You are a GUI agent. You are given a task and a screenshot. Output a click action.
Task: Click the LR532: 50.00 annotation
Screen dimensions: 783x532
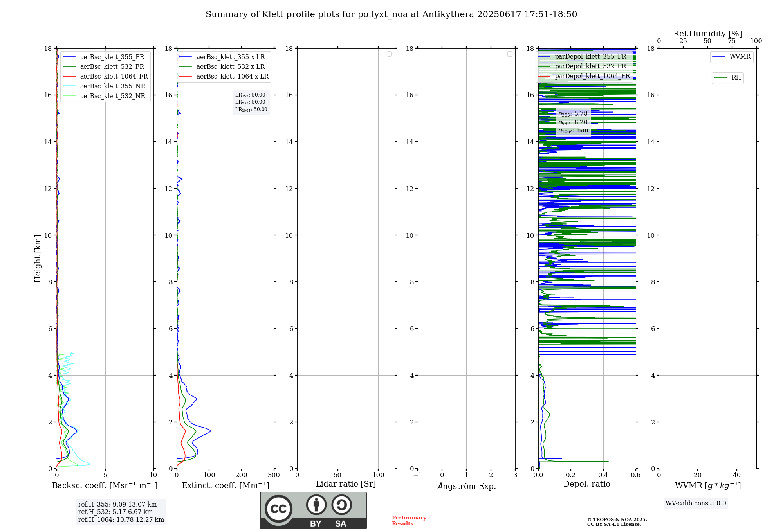(250, 102)
